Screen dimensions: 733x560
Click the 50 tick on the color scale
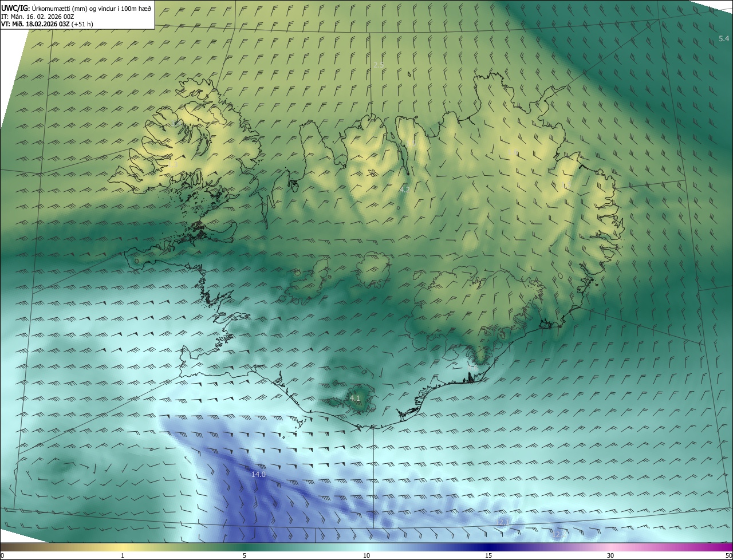(x=728, y=555)
